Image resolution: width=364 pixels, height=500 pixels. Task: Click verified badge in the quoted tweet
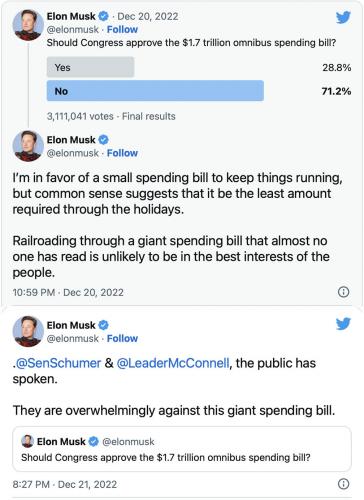[x=94, y=441]
